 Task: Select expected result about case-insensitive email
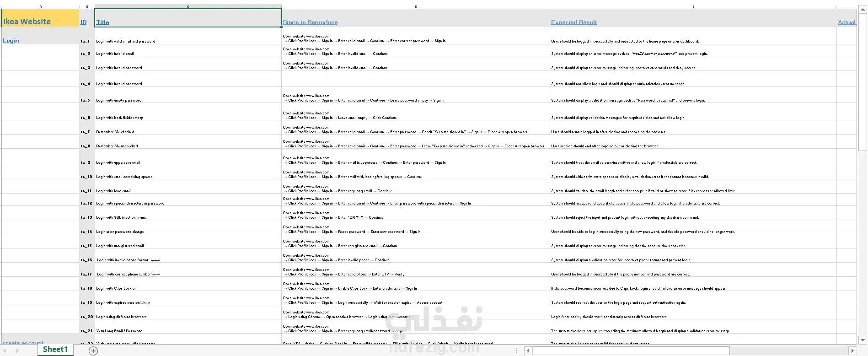coord(693,157)
